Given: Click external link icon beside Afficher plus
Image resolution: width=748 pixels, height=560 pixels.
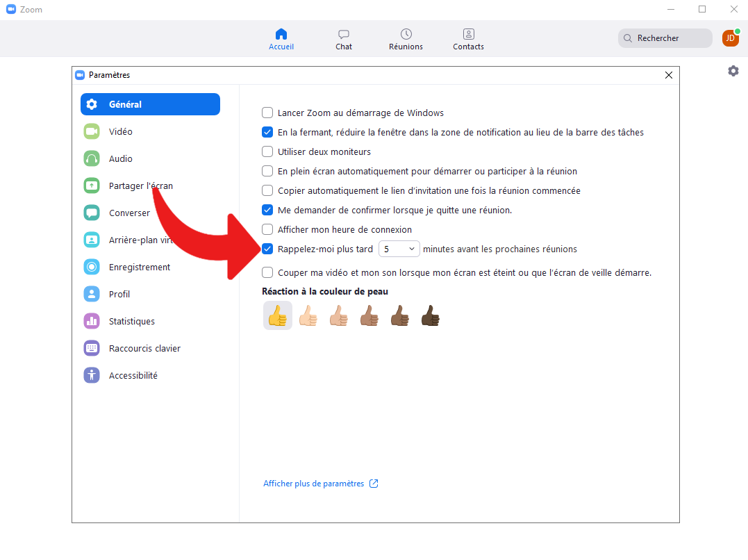Looking at the screenshot, I should [374, 484].
